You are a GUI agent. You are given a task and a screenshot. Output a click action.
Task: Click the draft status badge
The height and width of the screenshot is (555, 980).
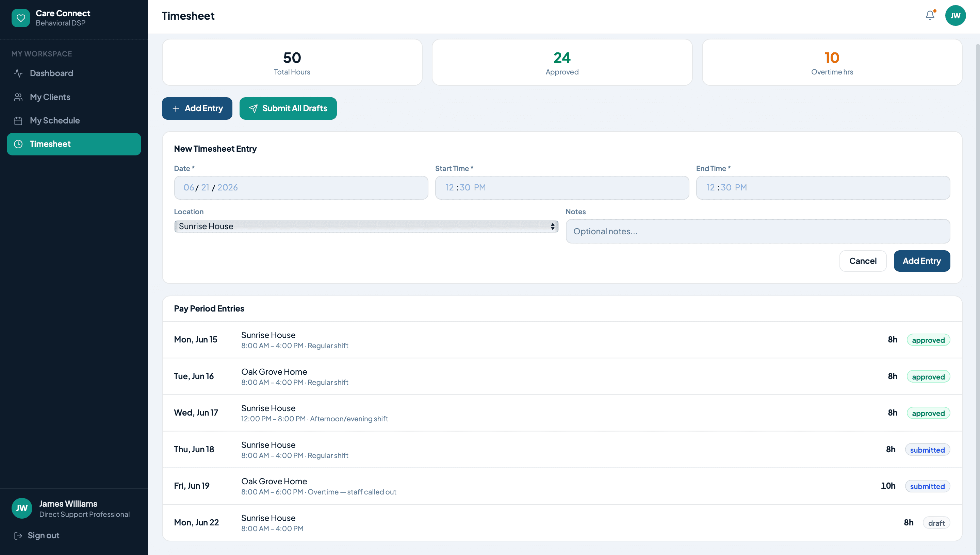point(936,523)
